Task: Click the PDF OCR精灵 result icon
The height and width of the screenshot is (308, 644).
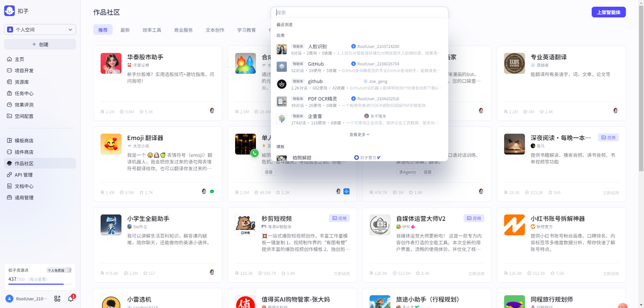Action: click(x=282, y=102)
